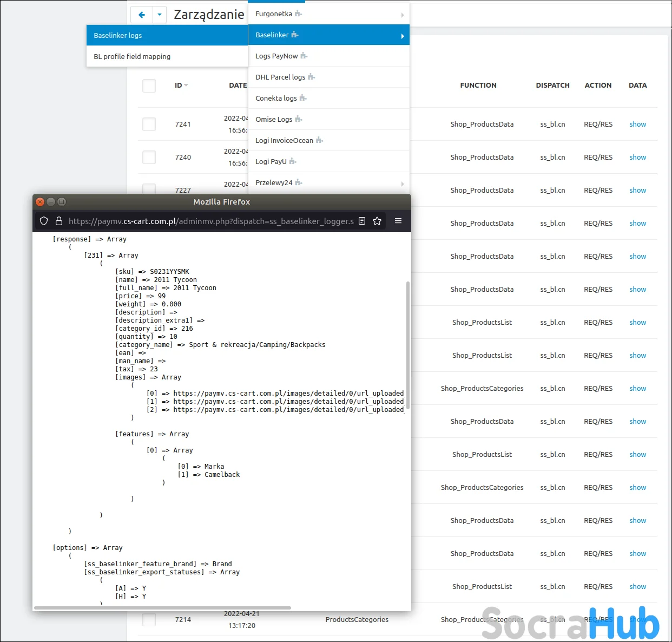Tick the select-all checkbox in table header
Viewport: 672px width, 642px height.
click(149, 86)
